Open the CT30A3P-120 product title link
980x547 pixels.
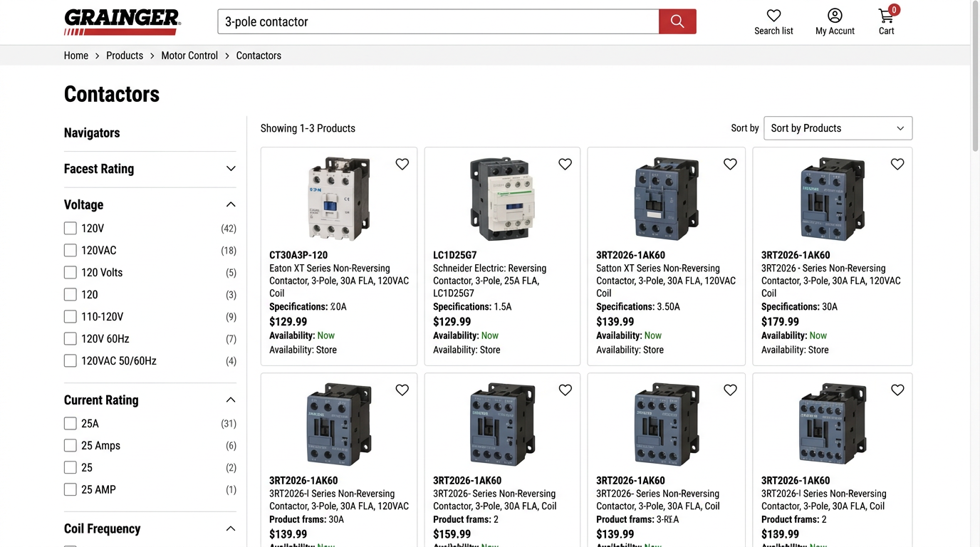tap(298, 255)
